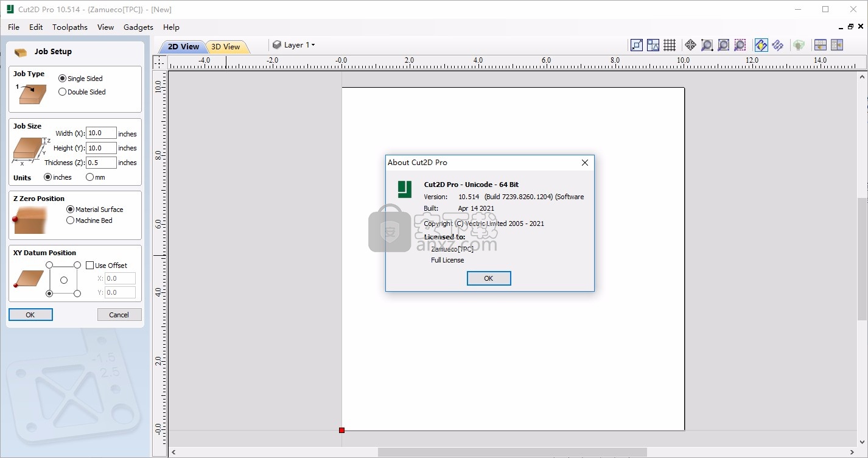This screenshot has width=868, height=458.
Task: Open the View menu
Action: point(105,27)
